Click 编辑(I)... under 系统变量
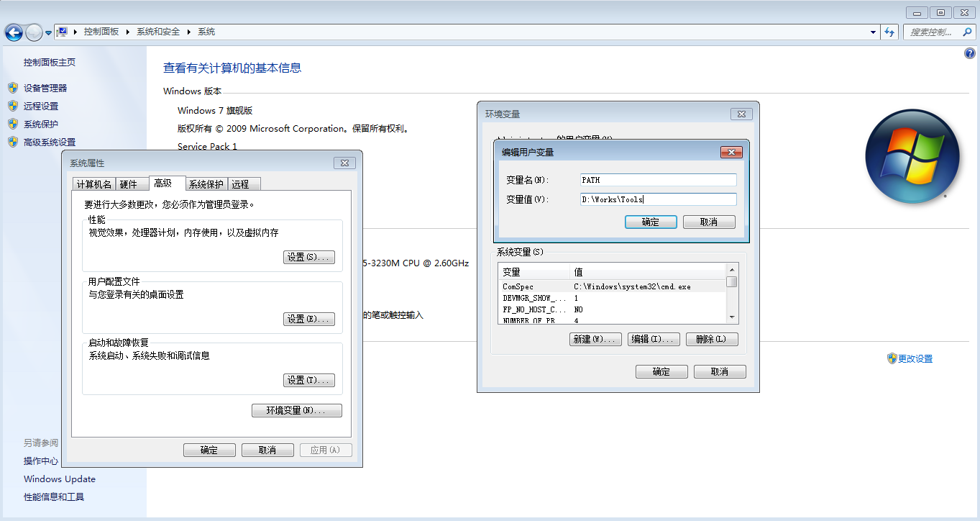980x521 pixels. (x=654, y=339)
